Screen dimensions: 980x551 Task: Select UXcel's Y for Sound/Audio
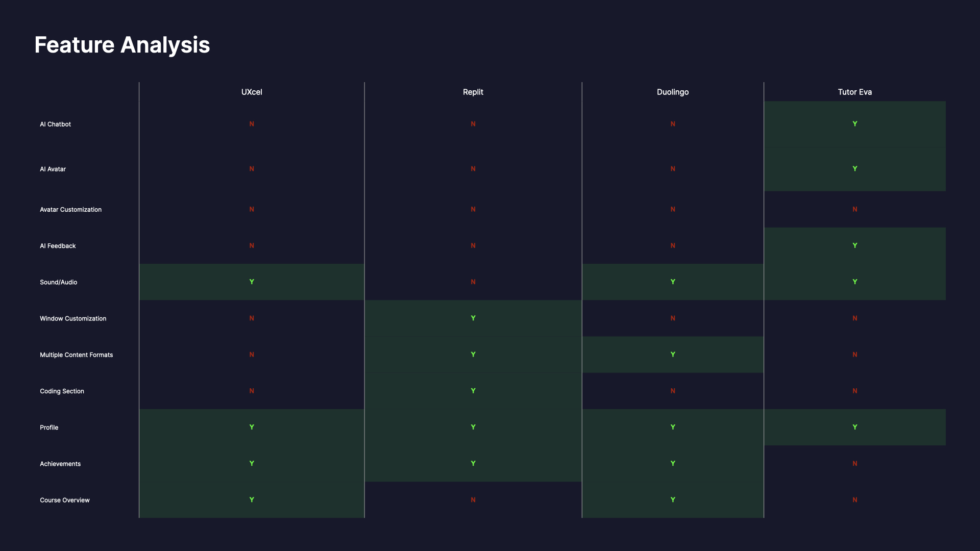point(252,282)
